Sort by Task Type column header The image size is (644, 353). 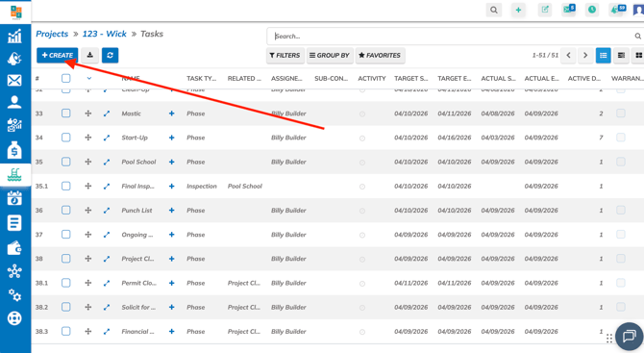point(201,78)
